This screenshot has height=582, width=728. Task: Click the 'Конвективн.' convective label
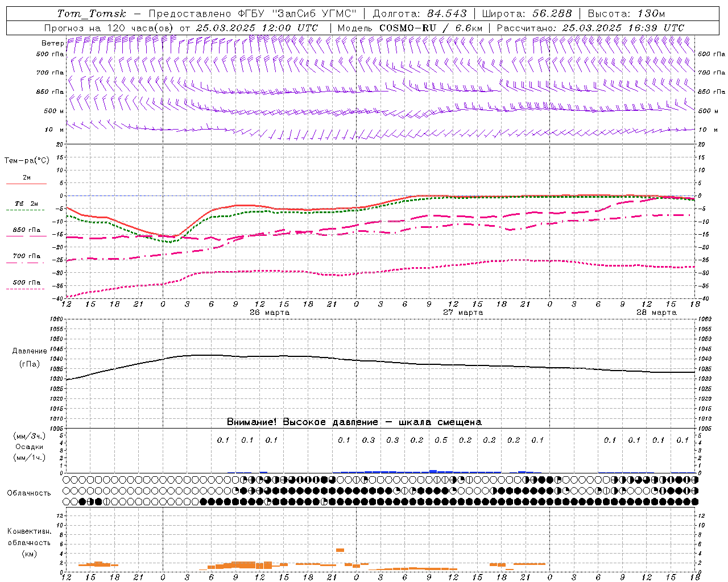point(30,531)
